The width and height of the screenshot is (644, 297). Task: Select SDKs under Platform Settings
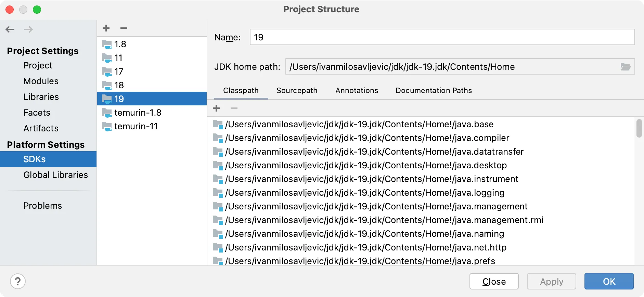click(48, 159)
